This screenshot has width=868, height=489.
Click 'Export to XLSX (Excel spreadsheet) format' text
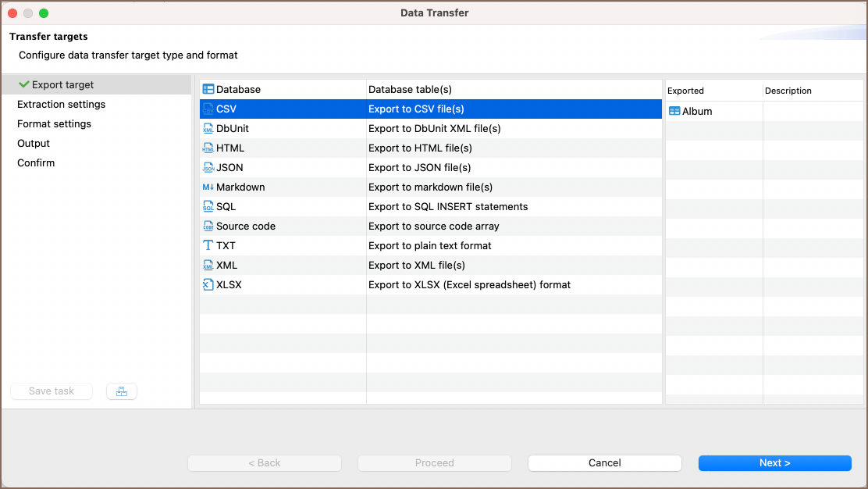tap(469, 284)
